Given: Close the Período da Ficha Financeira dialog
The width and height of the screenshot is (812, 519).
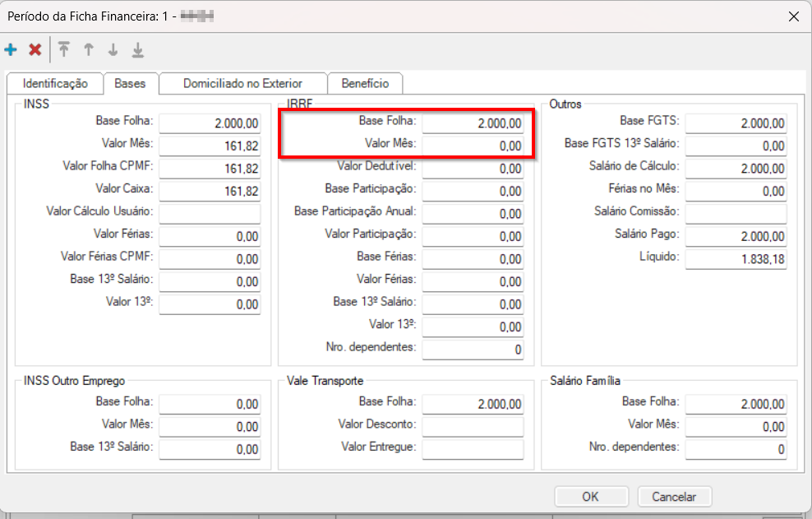Looking at the screenshot, I should click(x=793, y=16).
